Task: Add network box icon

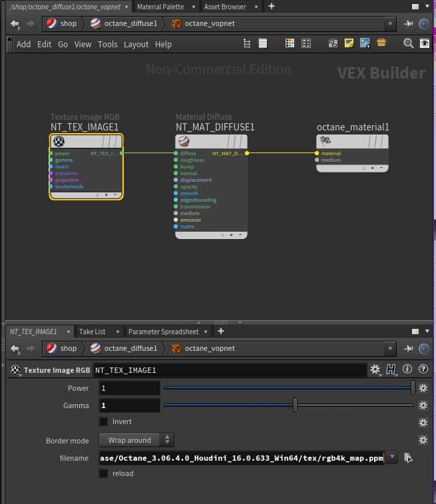Action: point(333,43)
